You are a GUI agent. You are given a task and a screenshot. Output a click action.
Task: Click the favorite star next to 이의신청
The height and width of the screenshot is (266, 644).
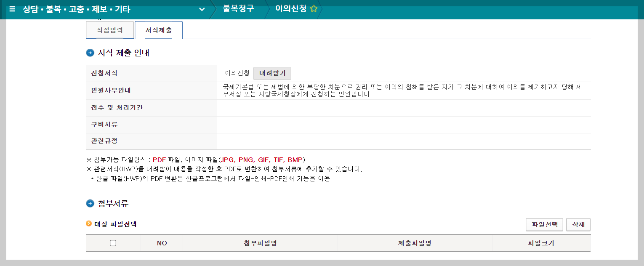click(x=313, y=8)
